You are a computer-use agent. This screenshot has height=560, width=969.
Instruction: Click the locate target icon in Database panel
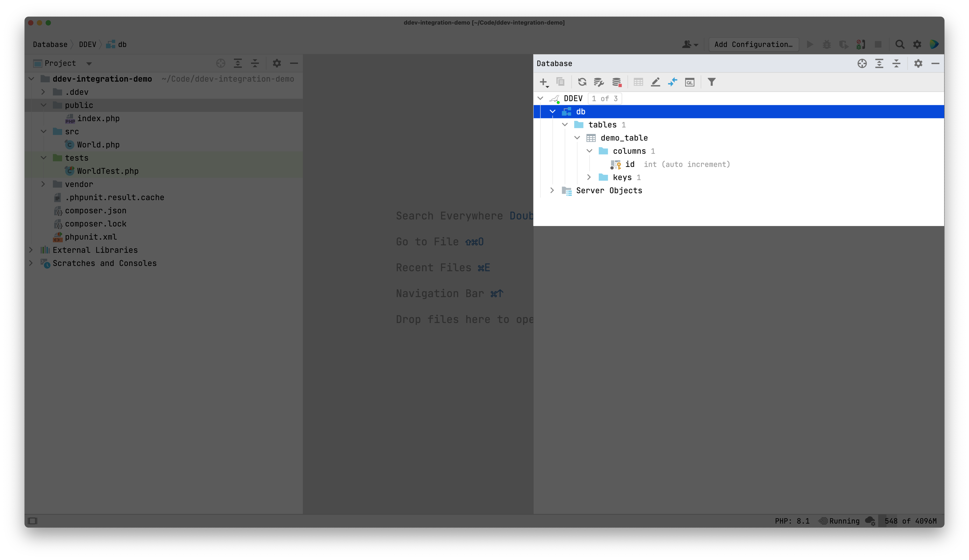click(862, 63)
